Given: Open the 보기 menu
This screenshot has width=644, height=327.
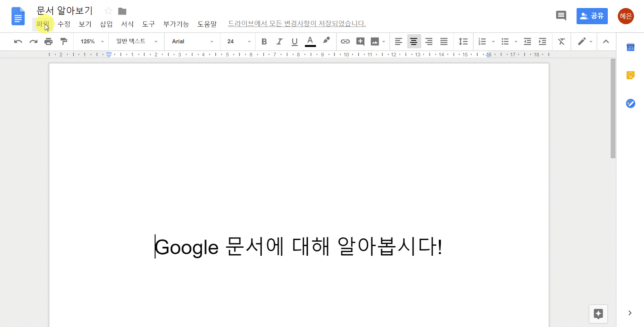Looking at the screenshot, I should click(x=85, y=24).
